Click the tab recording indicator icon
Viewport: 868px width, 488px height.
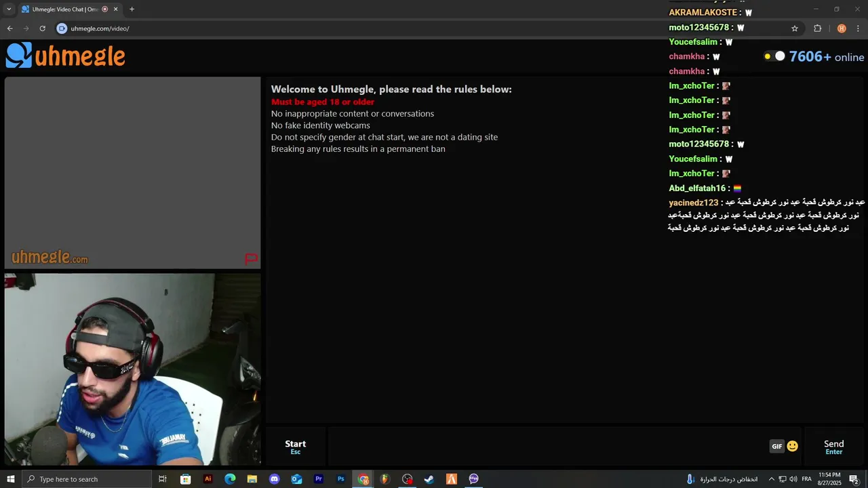click(104, 9)
